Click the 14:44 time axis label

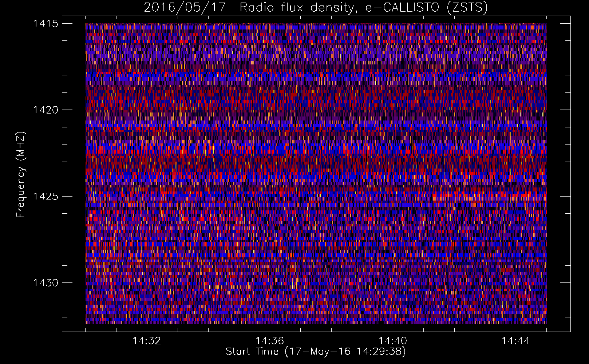pyautogui.click(x=516, y=341)
